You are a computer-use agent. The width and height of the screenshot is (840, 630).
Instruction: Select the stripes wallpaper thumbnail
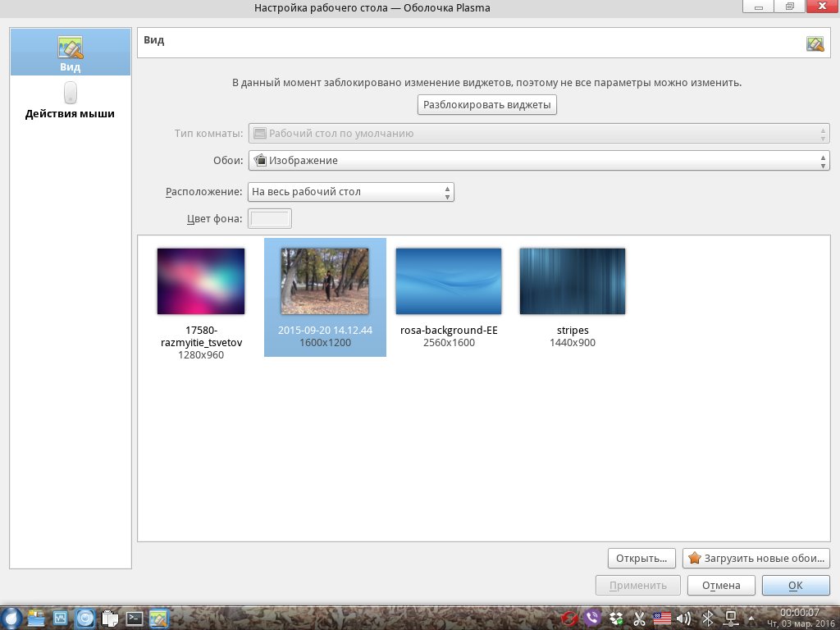572,281
